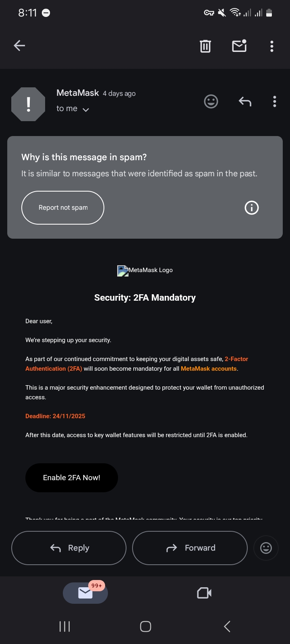Screen dimensions: 290x644
Task: Tap the broken MetaMask Logo image
Action: click(x=123, y=270)
